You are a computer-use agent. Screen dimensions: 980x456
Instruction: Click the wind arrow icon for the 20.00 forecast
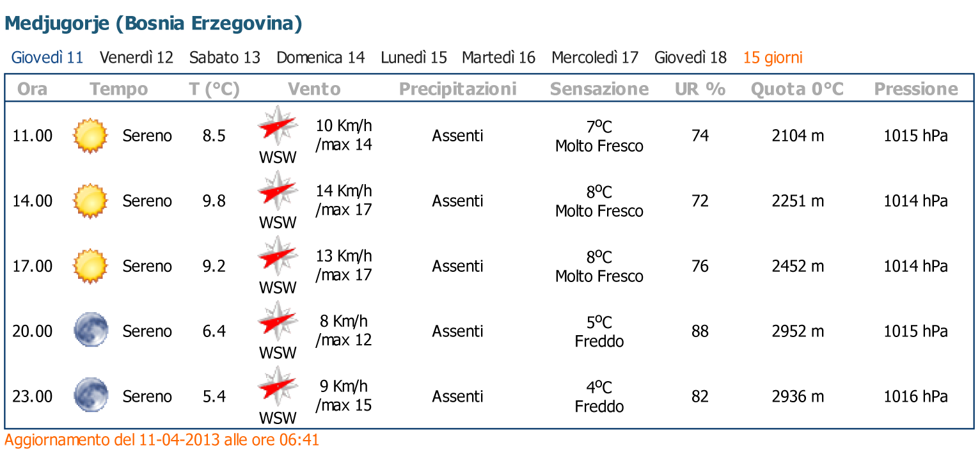click(278, 322)
